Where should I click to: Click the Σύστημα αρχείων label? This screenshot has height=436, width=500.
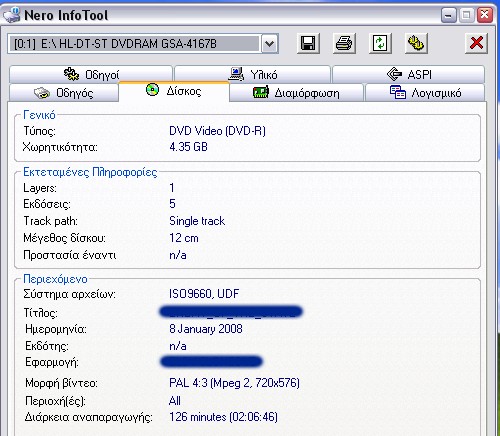pos(69,294)
